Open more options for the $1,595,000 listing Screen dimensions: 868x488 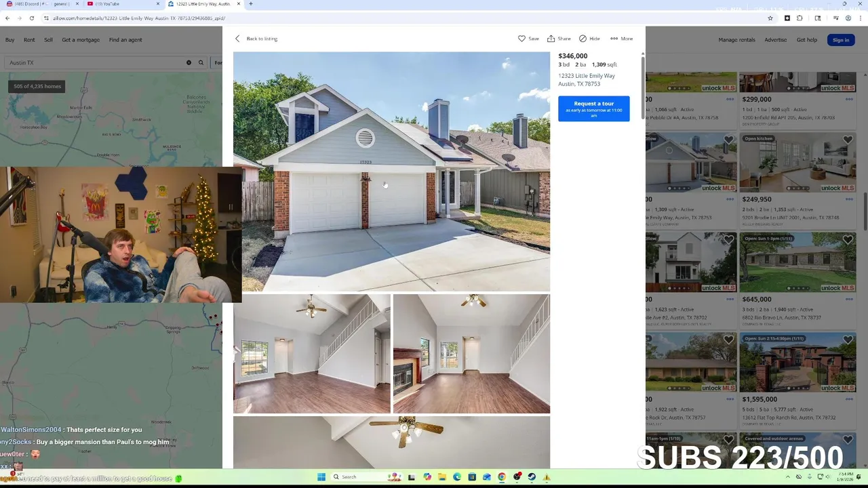[849, 399]
